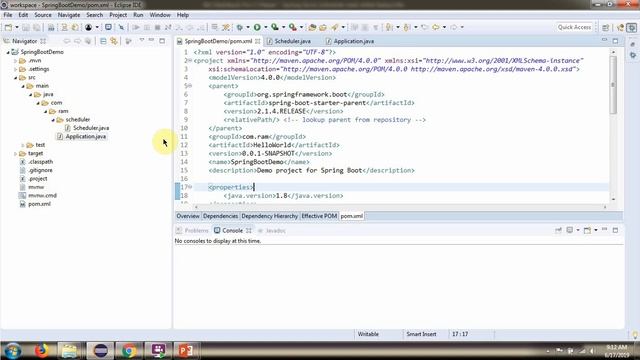Switch to the Javadoc view tab
The height and width of the screenshot is (360, 640).
pos(272,231)
